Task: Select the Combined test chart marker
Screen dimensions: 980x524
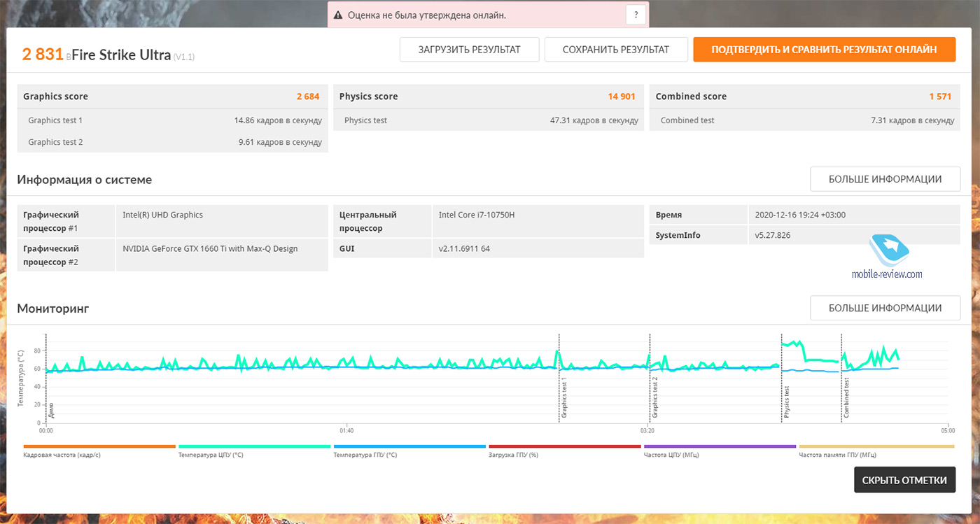Action: coord(846,399)
